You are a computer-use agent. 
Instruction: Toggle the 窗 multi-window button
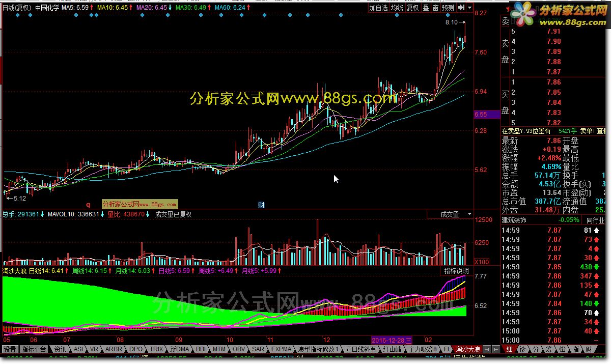pos(435,8)
